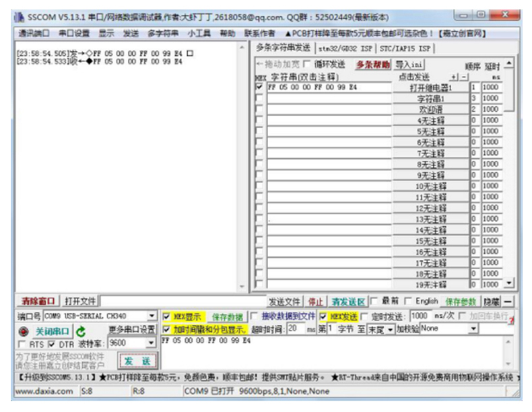Click the green refresh ports icon
Screen dimensions: 532x412
[x=81, y=331]
